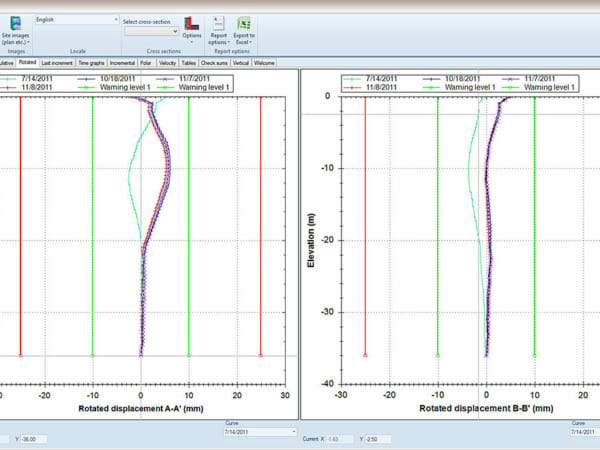The image size is (600, 450).
Task: Click the 'Rotated displacement A-A' (mm)' axis title
Action: pyautogui.click(x=141, y=409)
